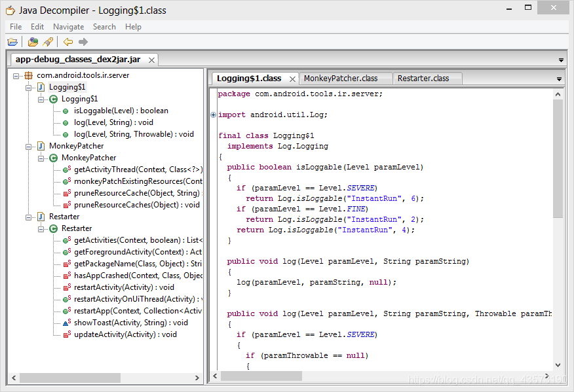Image resolution: width=574 pixels, height=392 pixels.
Task: Select log(Level, String) : void in tree
Action: tap(113, 122)
